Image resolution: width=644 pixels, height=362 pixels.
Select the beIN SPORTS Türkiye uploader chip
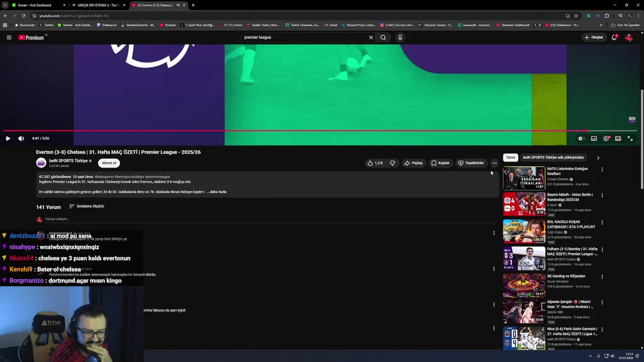tap(553, 157)
